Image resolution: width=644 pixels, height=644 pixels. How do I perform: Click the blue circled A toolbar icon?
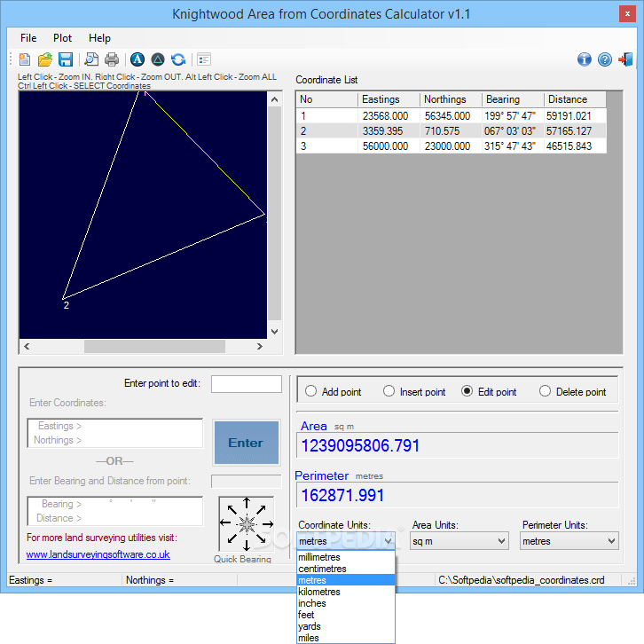[137, 59]
